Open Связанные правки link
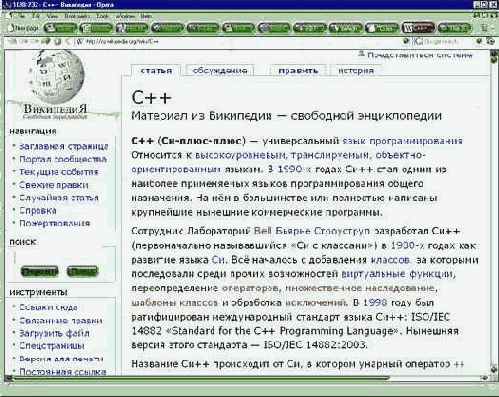 coord(61,320)
